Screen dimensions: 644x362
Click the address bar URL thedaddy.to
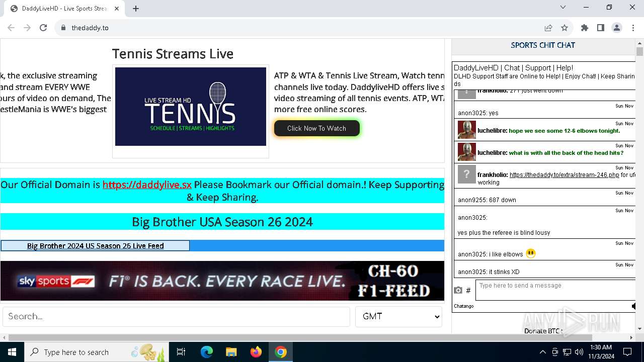[90, 28]
